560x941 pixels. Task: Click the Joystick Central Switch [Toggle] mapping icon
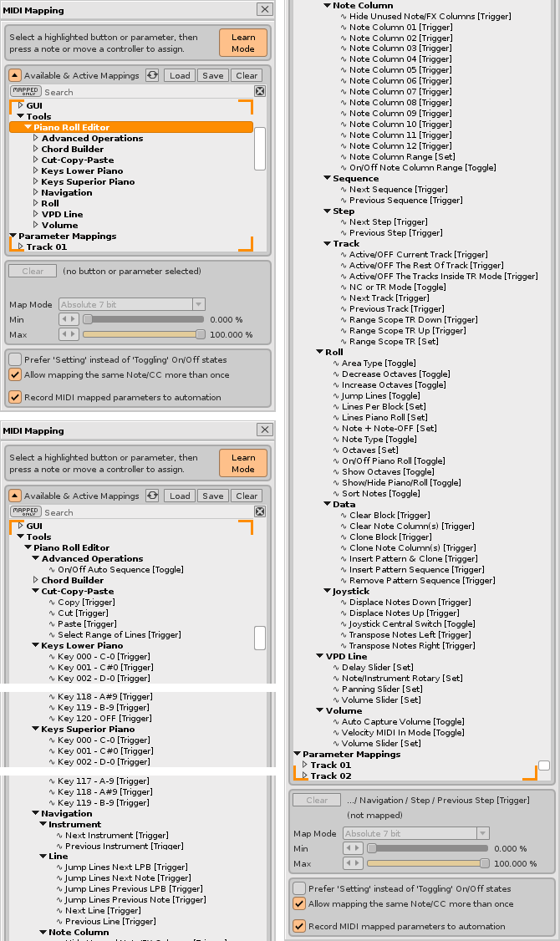tap(344, 624)
